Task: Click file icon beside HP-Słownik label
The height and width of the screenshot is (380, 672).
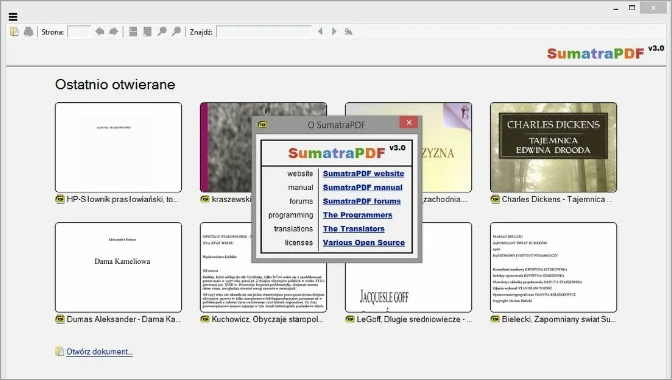Action: coord(60,199)
